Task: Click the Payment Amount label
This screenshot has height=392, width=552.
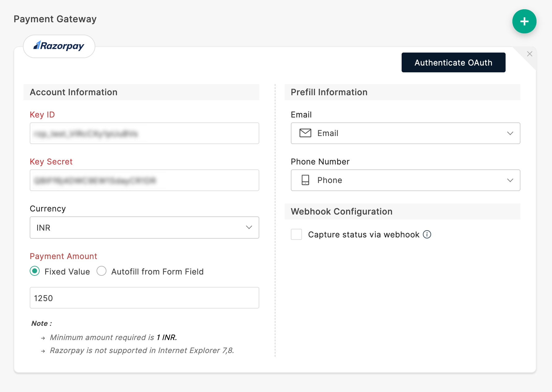Action: [63, 256]
